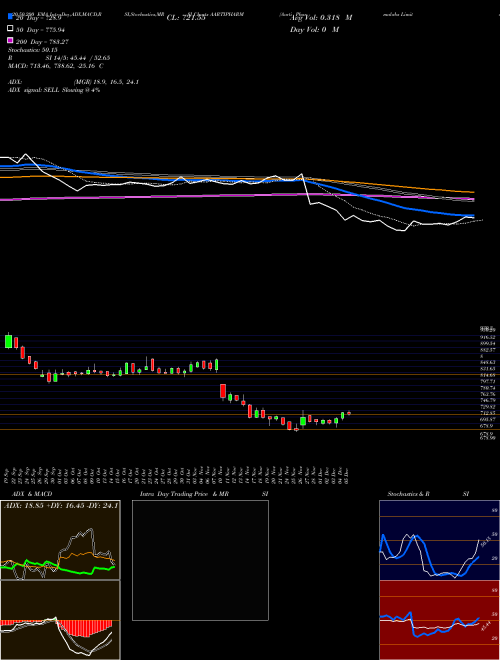
Task: Click the 882.57 price axis label
Action: [x=488, y=350]
